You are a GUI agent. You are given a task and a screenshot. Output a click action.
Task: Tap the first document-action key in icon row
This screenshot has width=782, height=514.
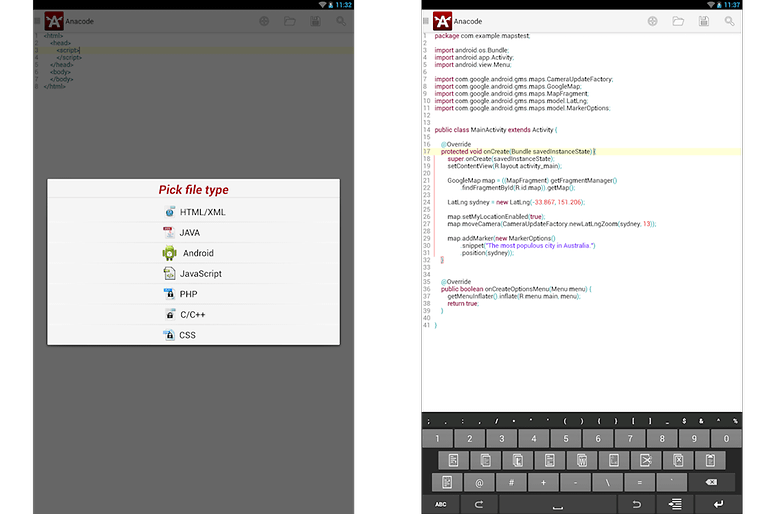453,460
